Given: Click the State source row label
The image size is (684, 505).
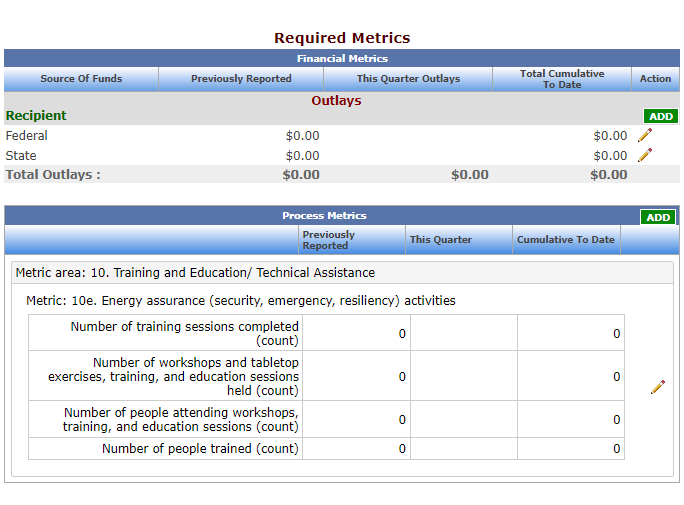Looking at the screenshot, I should click(x=21, y=156).
